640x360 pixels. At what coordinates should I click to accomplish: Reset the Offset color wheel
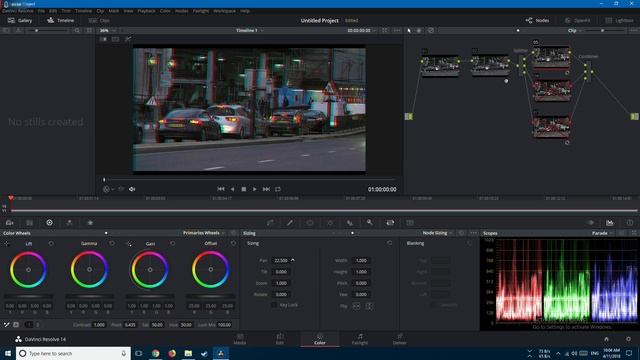tap(233, 243)
